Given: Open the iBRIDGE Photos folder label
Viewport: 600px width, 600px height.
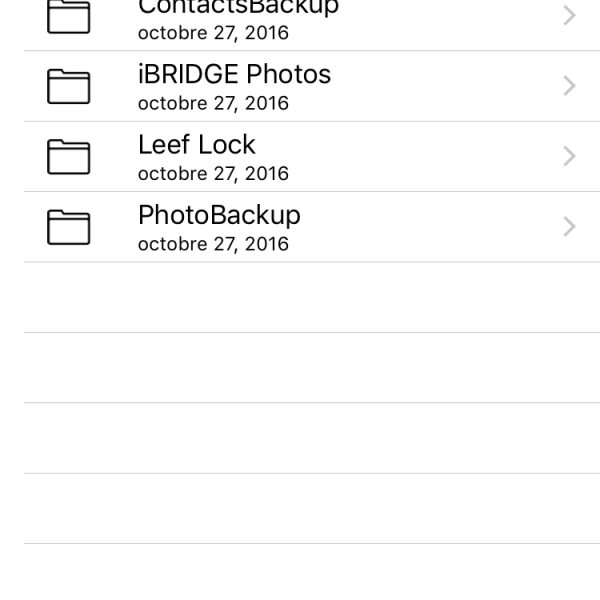Looking at the screenshot, I should click(x=234, y=75).
